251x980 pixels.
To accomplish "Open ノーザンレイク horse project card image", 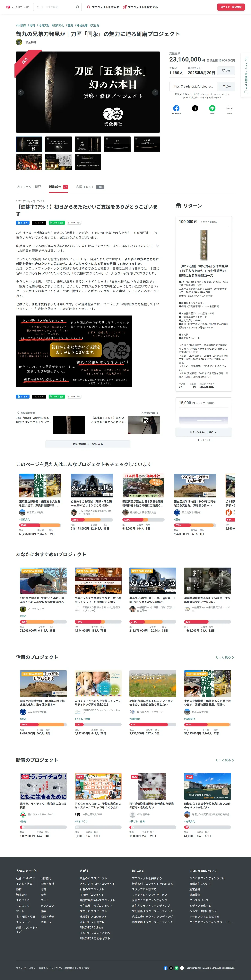I will (x=43, y=581).
